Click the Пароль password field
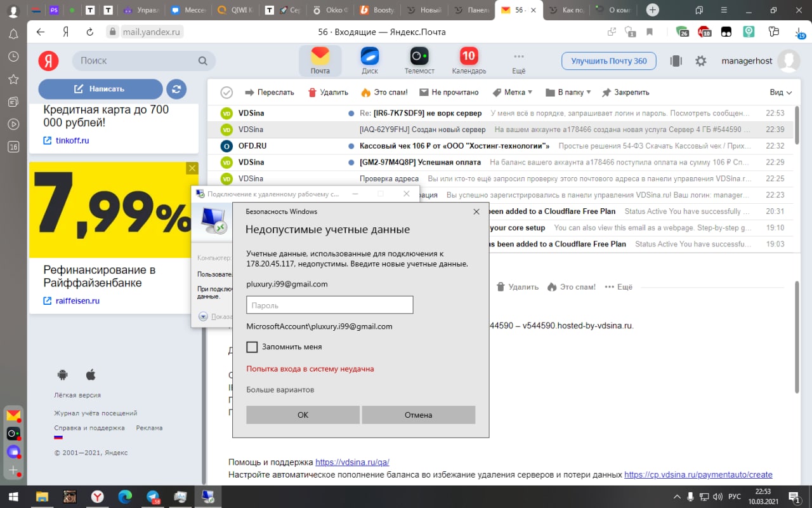The width and height of the screenshot is (812, 508). [x=330, y=305]
